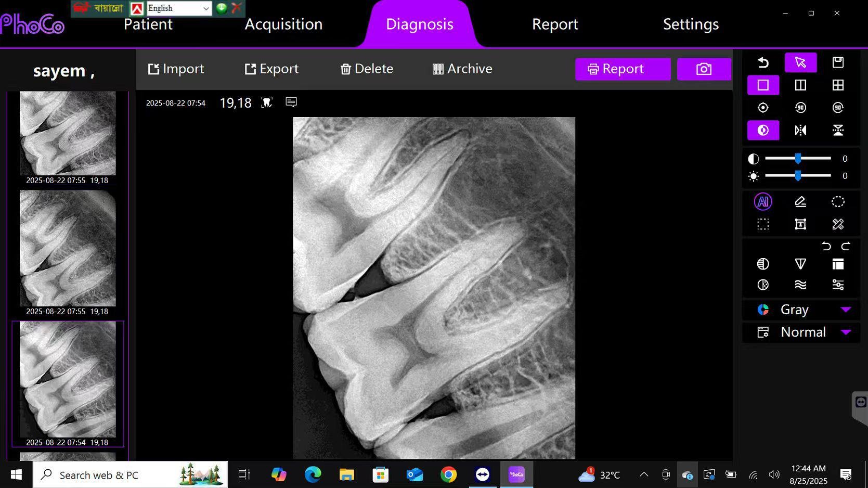Screen dimensions: 868x488
Task: Open the Patient tab
Action: coord(148,24)
